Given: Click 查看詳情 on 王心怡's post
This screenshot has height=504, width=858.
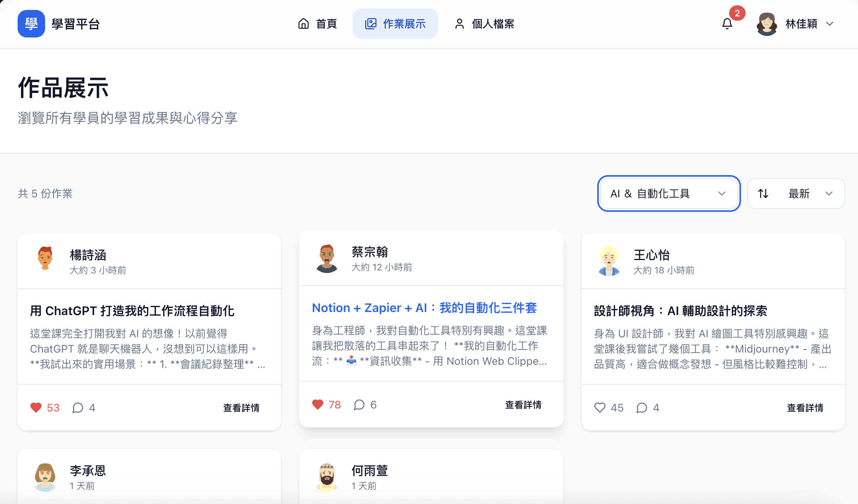Looking at the screenshot, I should (804, 408).
